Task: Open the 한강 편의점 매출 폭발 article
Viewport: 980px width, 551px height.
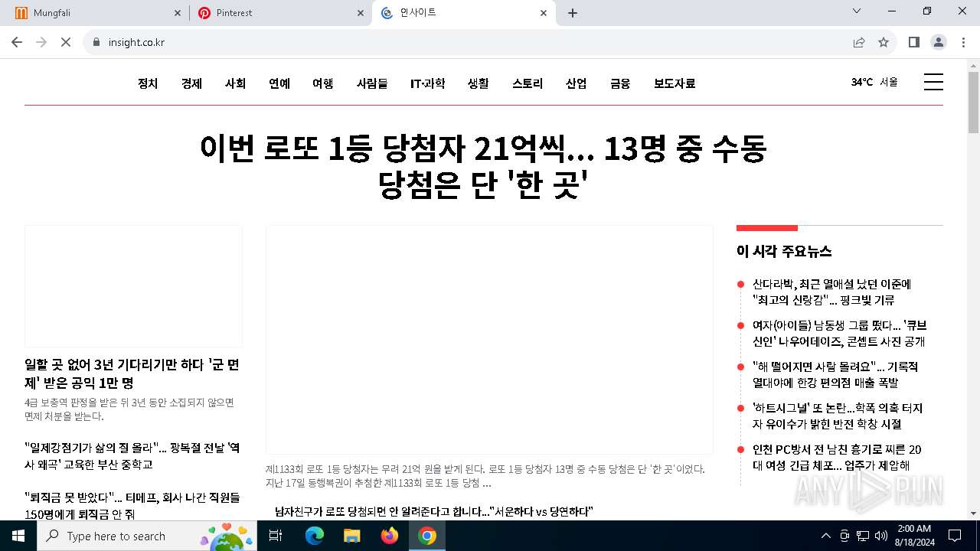Action: [835, 374]
